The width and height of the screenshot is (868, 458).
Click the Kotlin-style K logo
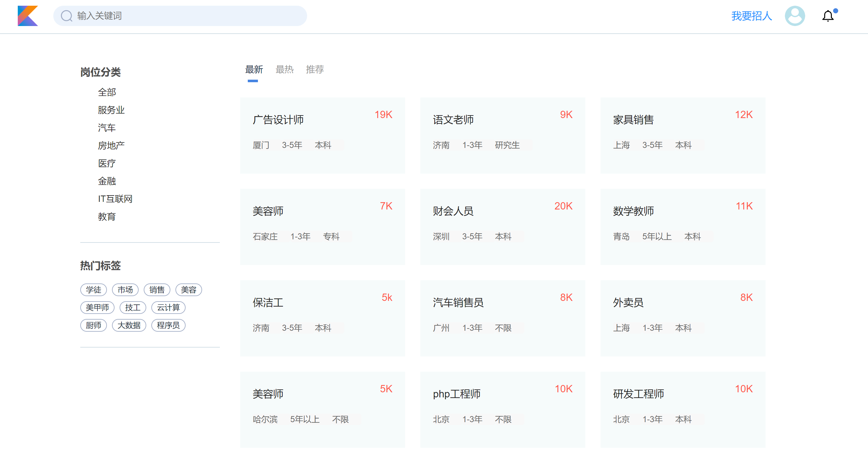coord(28,16)
